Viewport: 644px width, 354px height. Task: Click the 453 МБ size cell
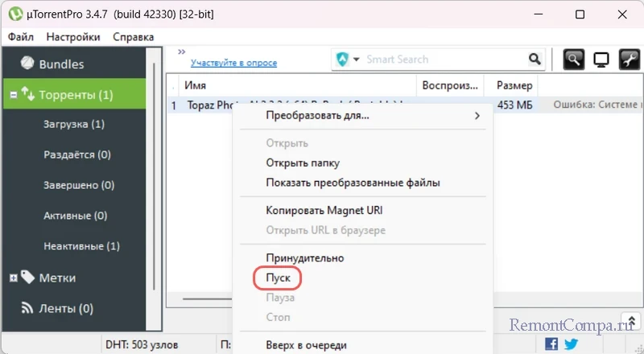[x=514, y=105]
